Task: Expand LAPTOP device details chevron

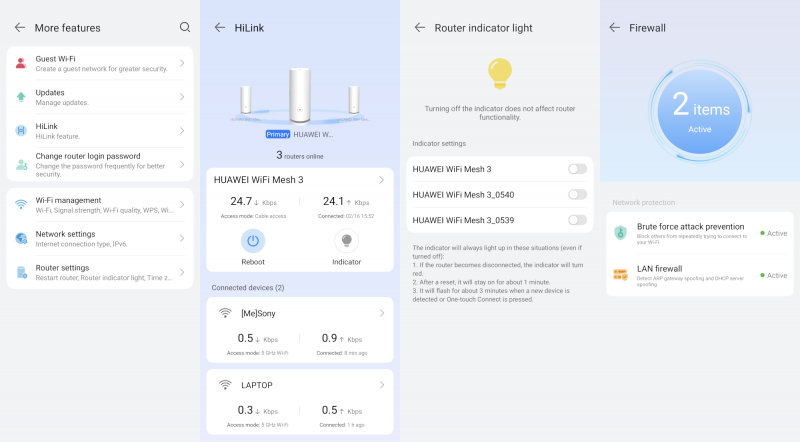Action: (x=382, y=385)
